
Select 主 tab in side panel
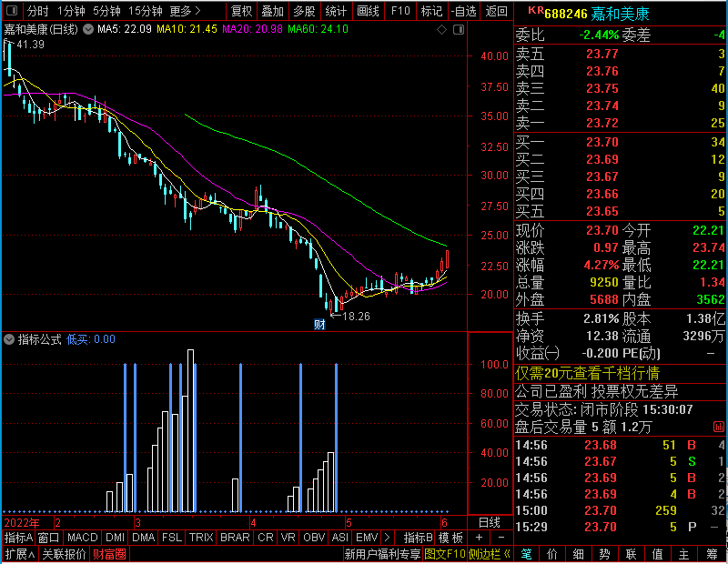[684, 554]
